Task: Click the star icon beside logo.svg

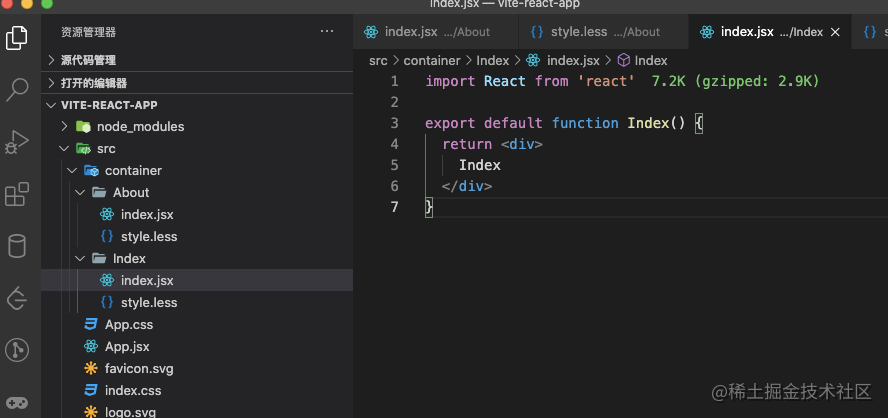Action: click(91, 412)
